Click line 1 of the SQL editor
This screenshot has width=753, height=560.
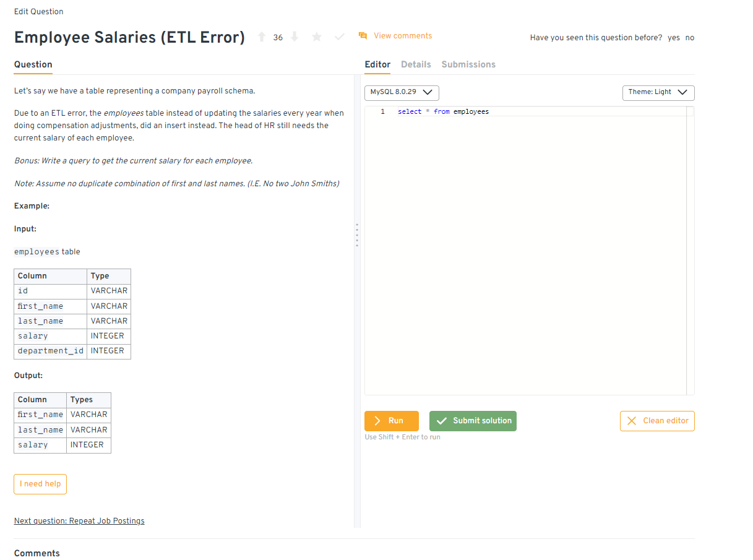tap(445, 111)
